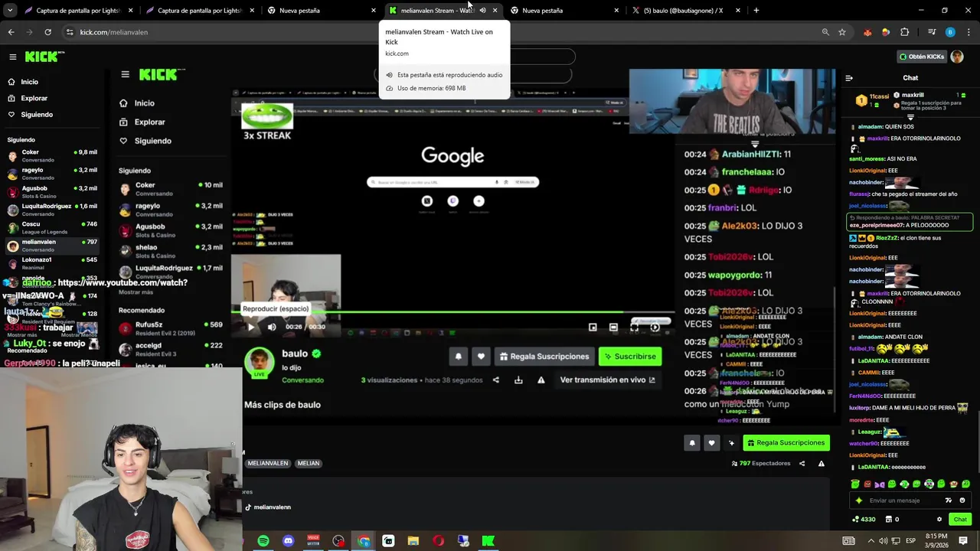The height and width of the screenshot is (551, 980).
Task: Mute the melianvalen tab audio icon
Action: pos(482,10)
